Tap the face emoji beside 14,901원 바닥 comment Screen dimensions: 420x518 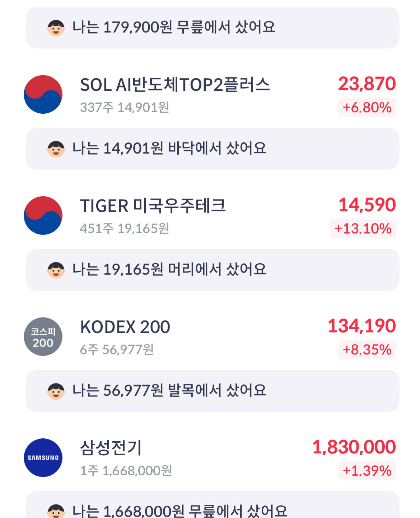coord(56,149)
